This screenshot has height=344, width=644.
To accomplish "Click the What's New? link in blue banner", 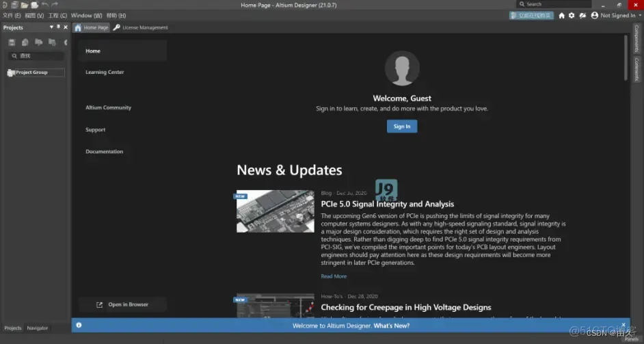I will pos(392,326).
